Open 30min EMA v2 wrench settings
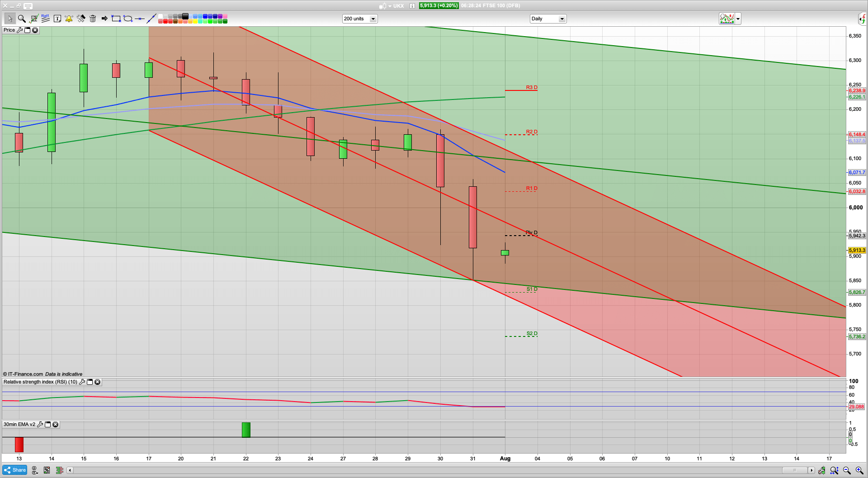The height and width of the screenshot is (478, 868). [40, 424]
